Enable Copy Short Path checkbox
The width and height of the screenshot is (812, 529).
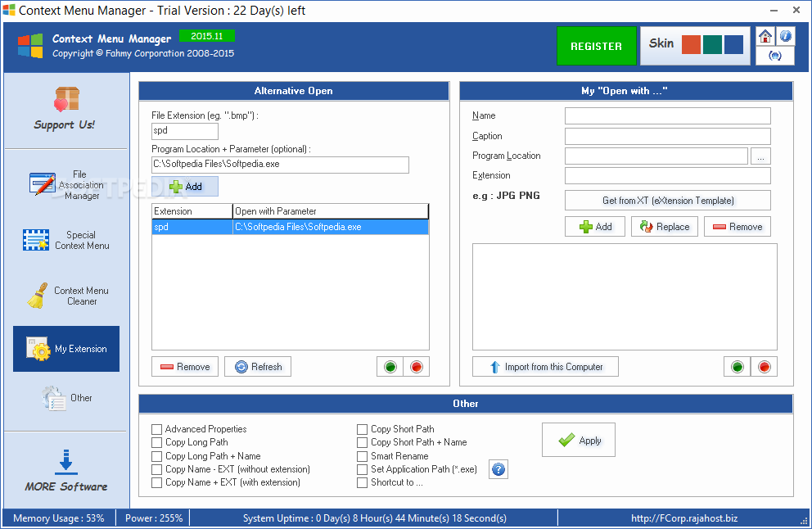(362, 430)
